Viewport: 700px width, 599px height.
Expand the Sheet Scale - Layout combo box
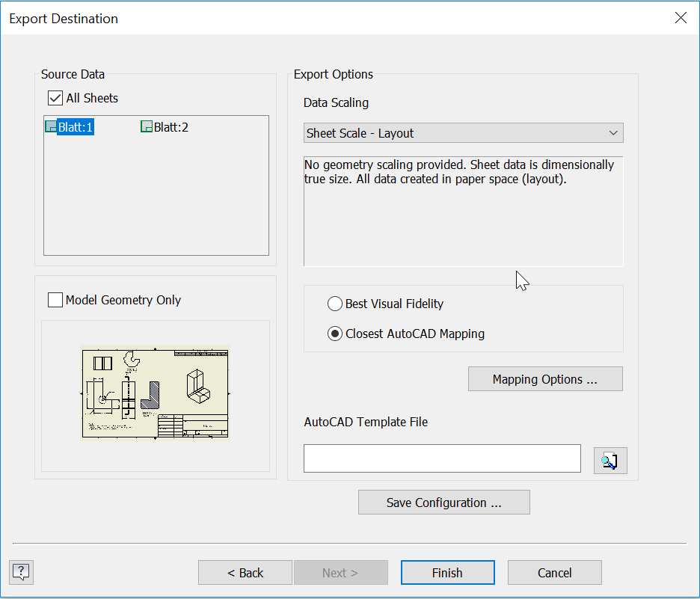click(463, 132)
